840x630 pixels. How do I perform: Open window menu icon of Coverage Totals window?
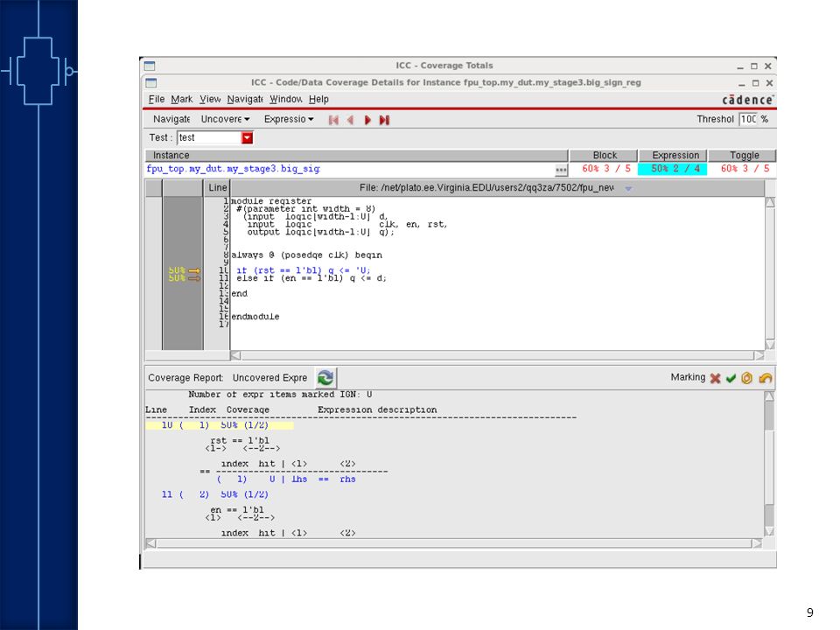[150, 66]
